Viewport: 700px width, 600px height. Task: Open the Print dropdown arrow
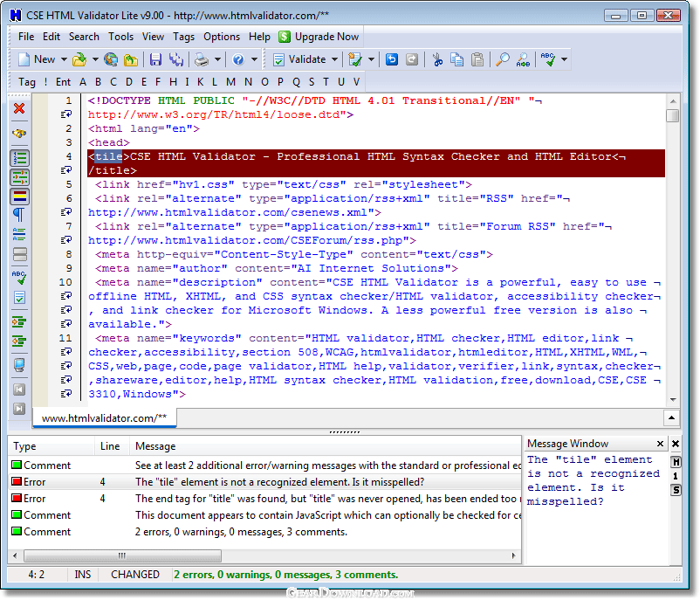pyautogui.click(x=217, y=59)
